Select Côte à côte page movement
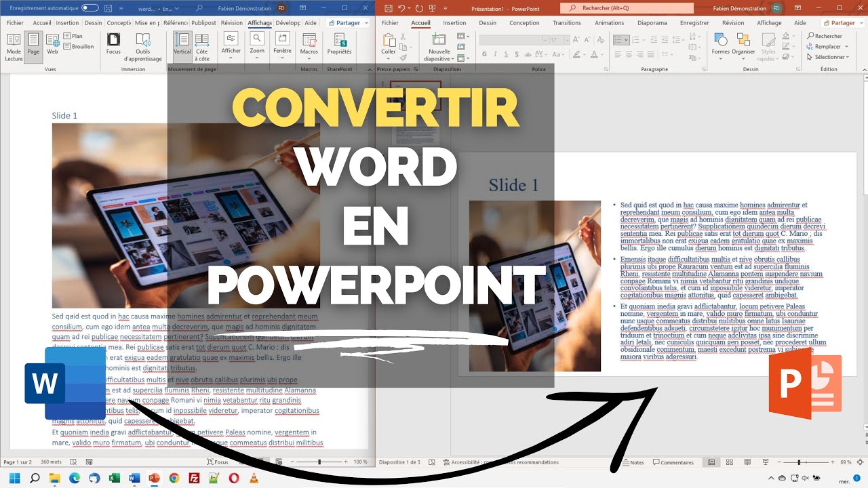The image size is (868, 488). pos(202,47)
